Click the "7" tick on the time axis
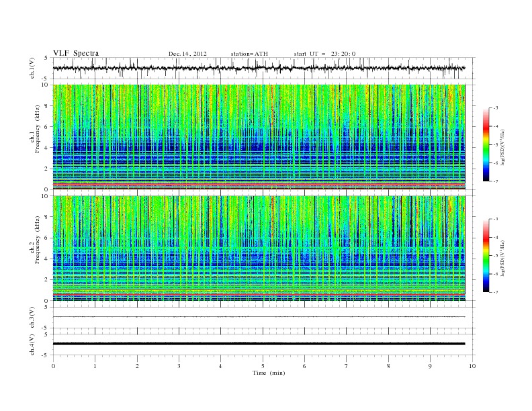 click(x=347, y=366)
